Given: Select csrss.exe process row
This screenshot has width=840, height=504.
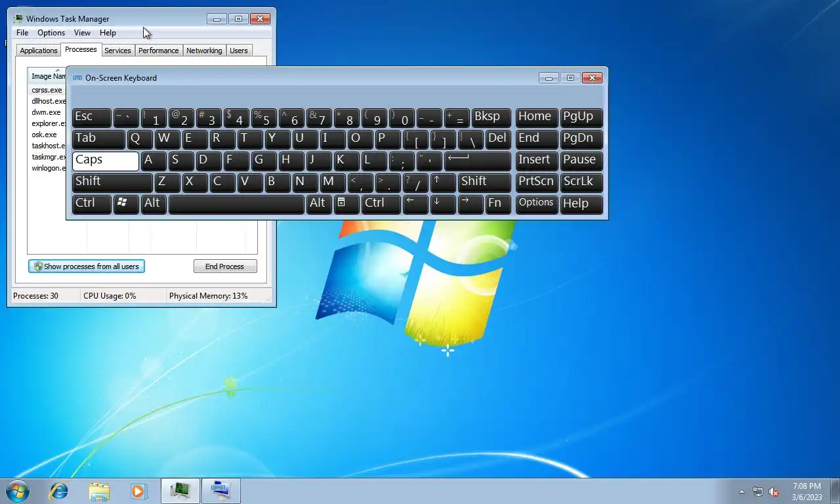Looking at the screenshot, I should pyautogui.click(x=47, y=90).
